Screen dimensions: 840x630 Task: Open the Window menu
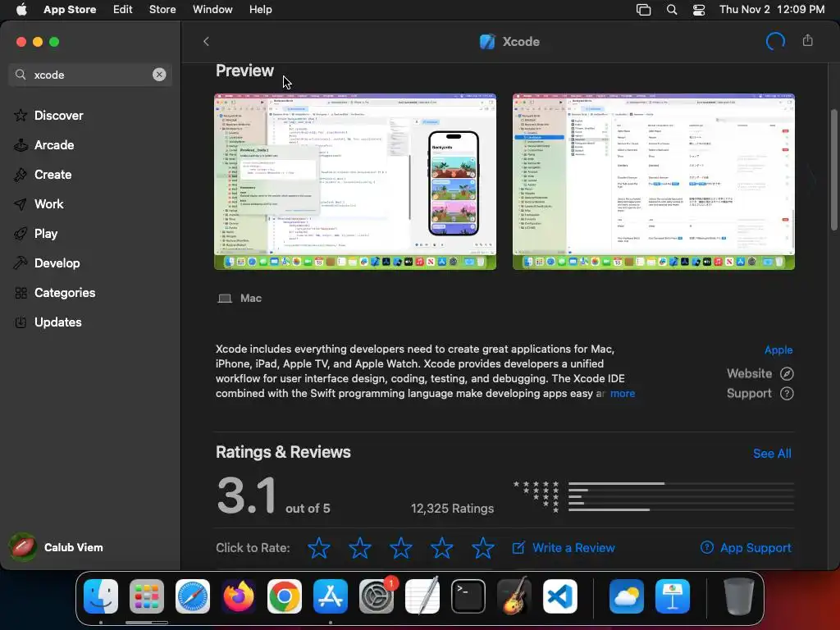[212, 9]
